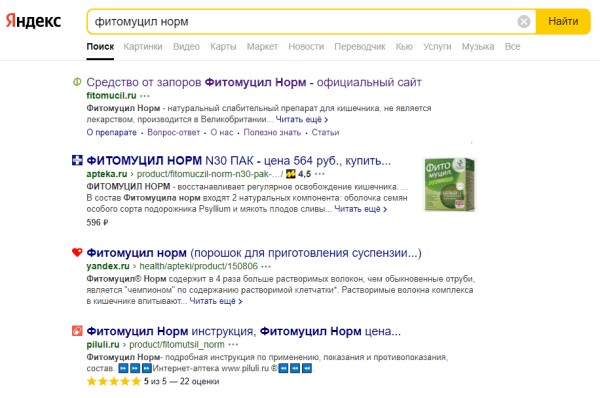The width and height of the screenshot is (600, 398).
Task: Open the Переводчик tab
Action: pos(360,47)
